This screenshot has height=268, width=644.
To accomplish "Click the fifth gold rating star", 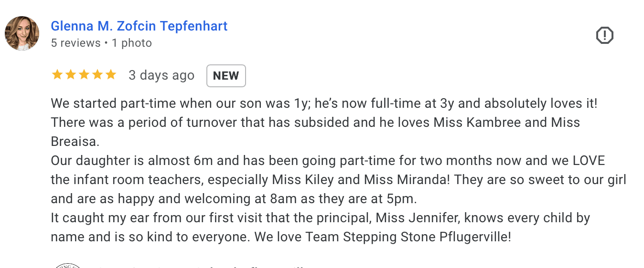I will pos(111,75).
